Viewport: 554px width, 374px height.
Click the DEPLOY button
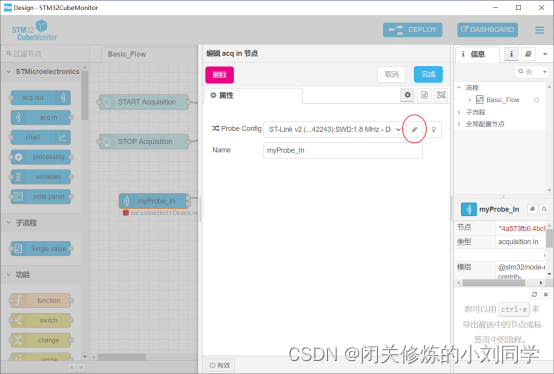coord(413,30)
